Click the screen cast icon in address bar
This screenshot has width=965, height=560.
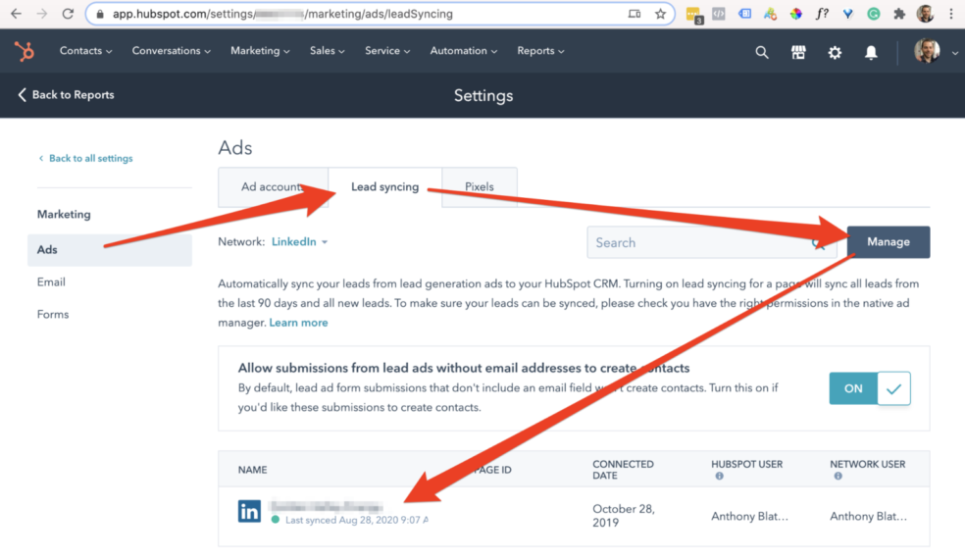[x=635, y=14]
